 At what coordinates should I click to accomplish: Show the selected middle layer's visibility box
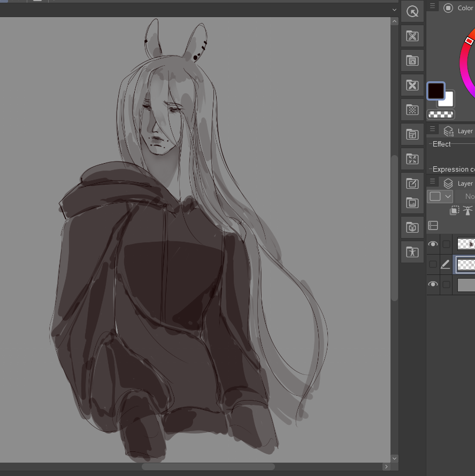click(x=433, y=264)
